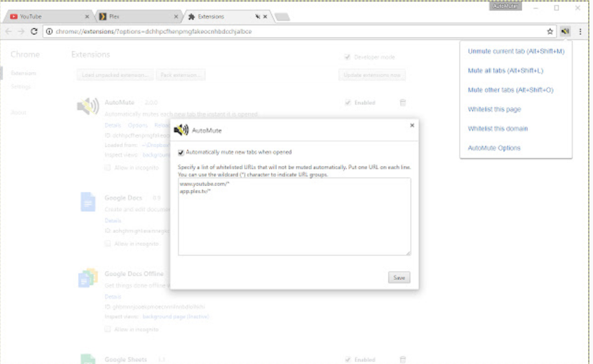Image resolution: width=593 pixels, height=364 pixels.
Task: Click the trash icon next to AutoMute
Action: click(403, 103)
